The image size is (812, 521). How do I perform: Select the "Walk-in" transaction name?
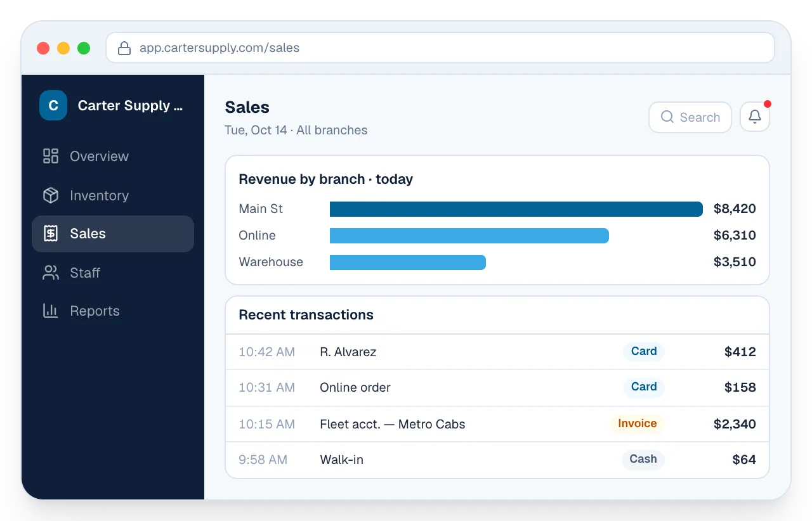pos(342,460)
